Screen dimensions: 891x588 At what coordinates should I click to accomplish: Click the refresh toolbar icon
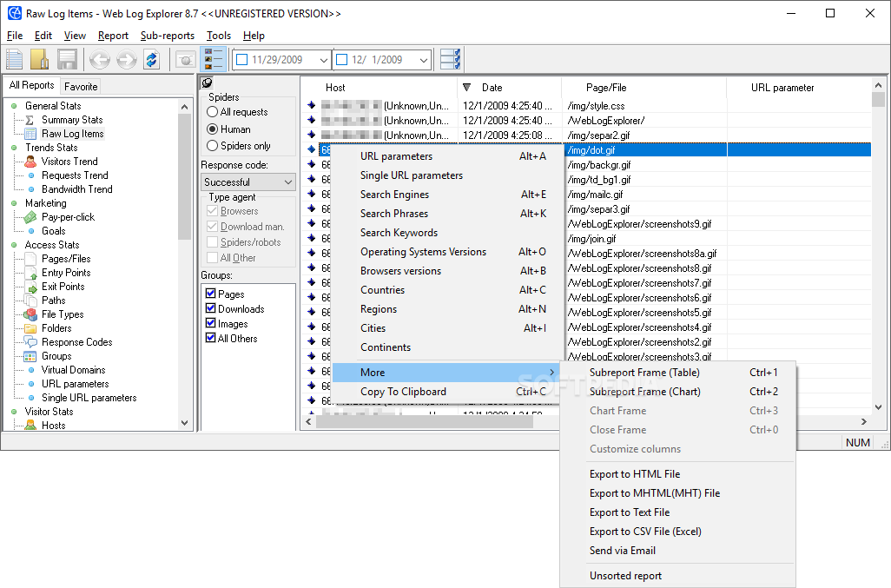tap(152, 59)
